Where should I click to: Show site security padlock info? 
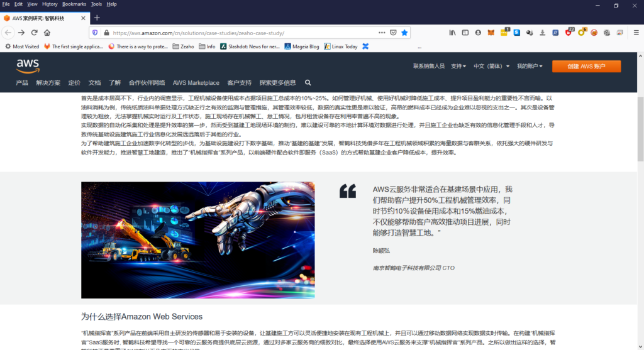106,33
